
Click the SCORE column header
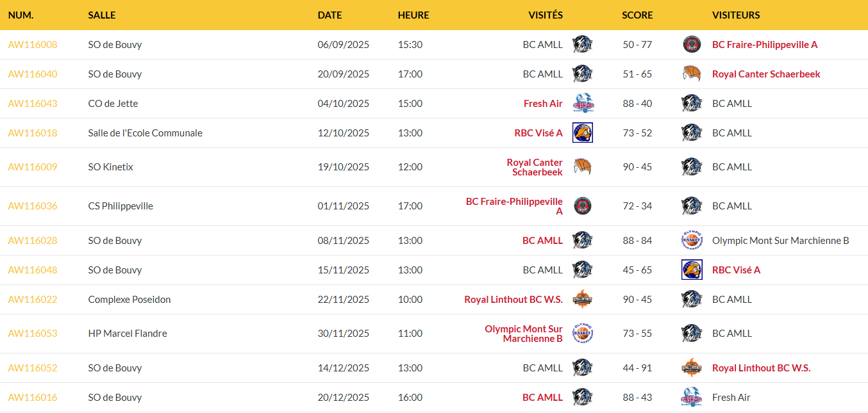[637, 15]
